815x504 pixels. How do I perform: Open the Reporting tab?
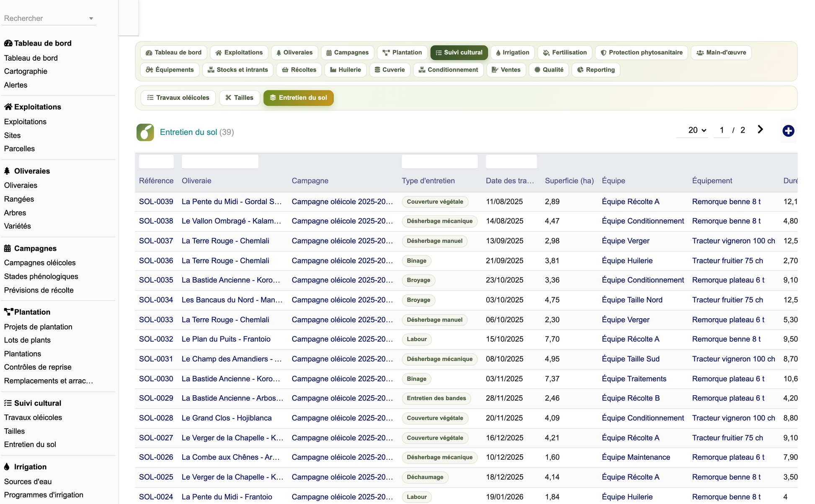pos(596,70)
